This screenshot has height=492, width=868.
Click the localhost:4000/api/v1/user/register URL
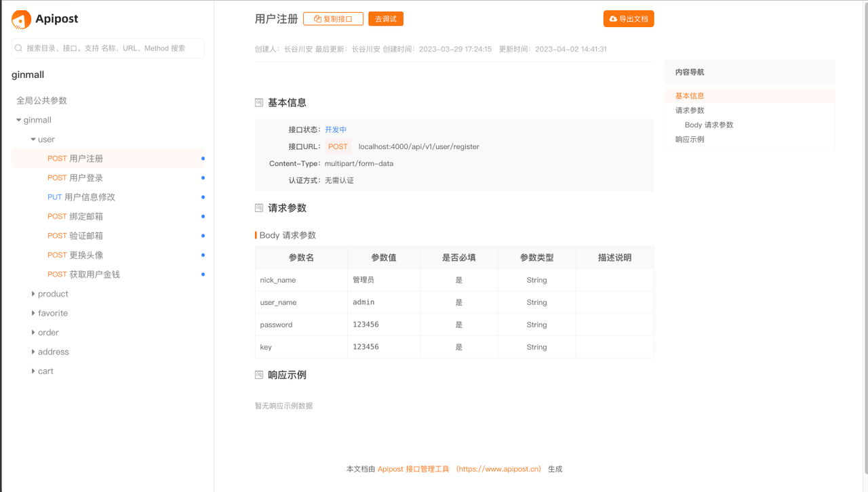pos(418,146)
